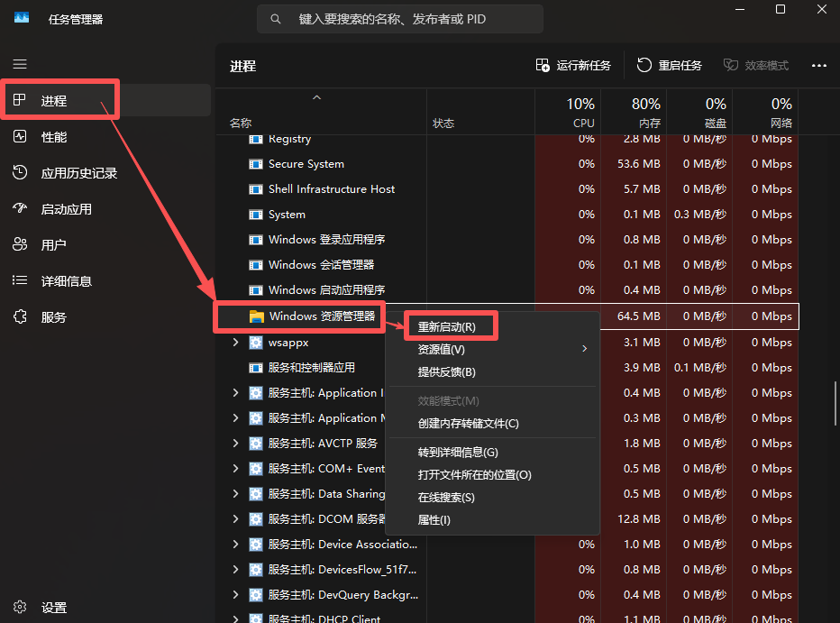Click 运行新任务 run new task button
Viewport: 840px width, 623px height.
point(573,65)
